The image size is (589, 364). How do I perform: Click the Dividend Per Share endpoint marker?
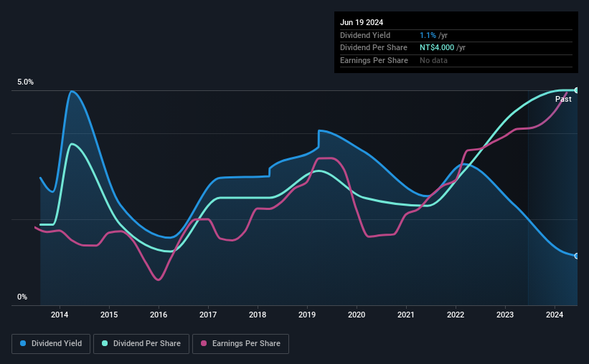pos(577,90)
